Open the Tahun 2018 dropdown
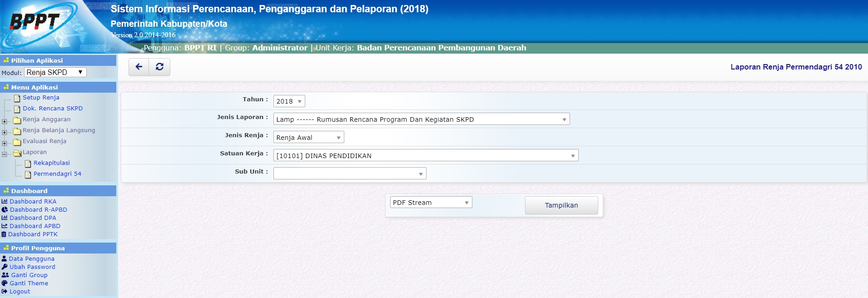Screen dimensions: 868x298 289,101
